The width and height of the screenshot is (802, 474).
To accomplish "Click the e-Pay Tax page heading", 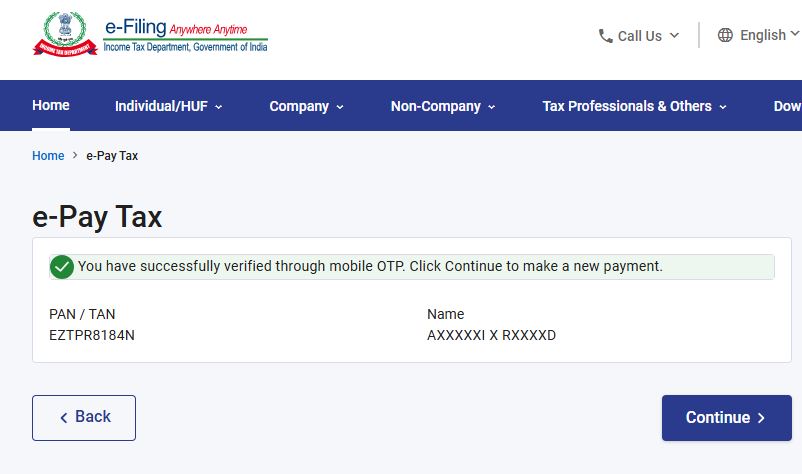I will tap(97, 216).
